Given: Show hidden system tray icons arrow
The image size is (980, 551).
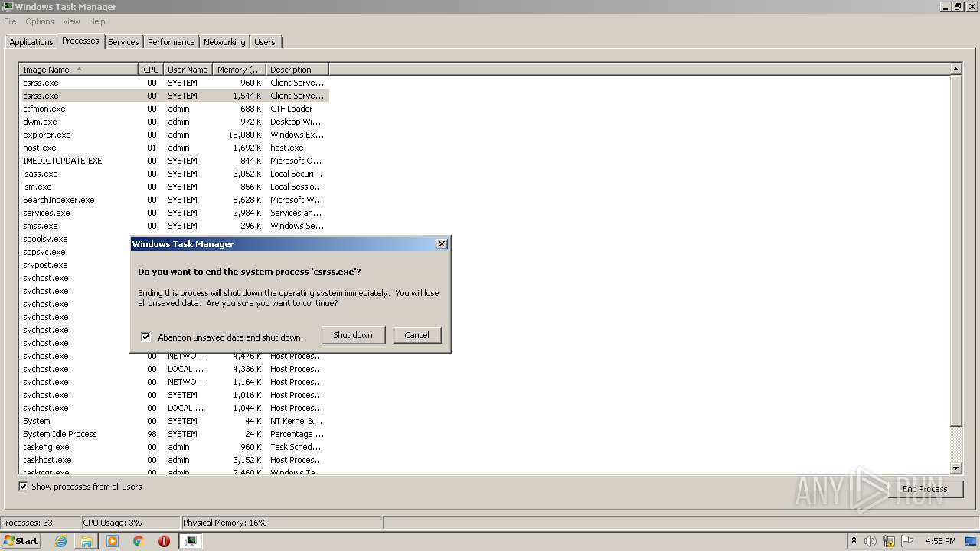Looking at the screenshot, I should click(854, 541).
